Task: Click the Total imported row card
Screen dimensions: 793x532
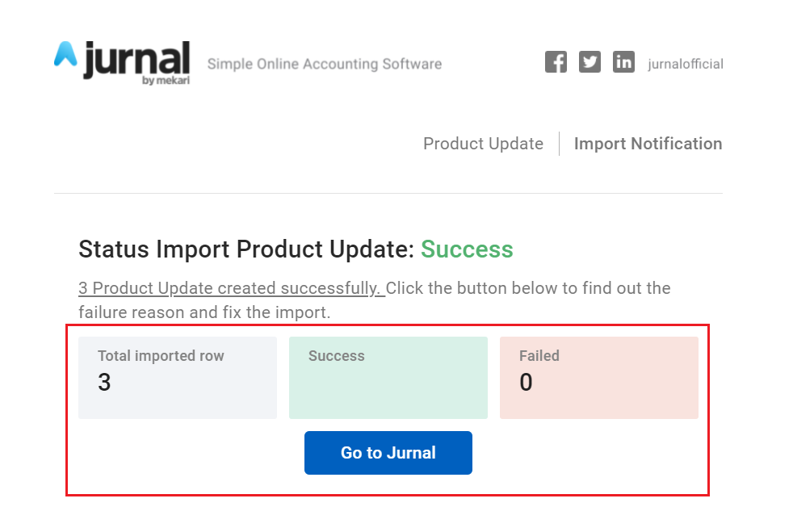Action: (178, 378)
